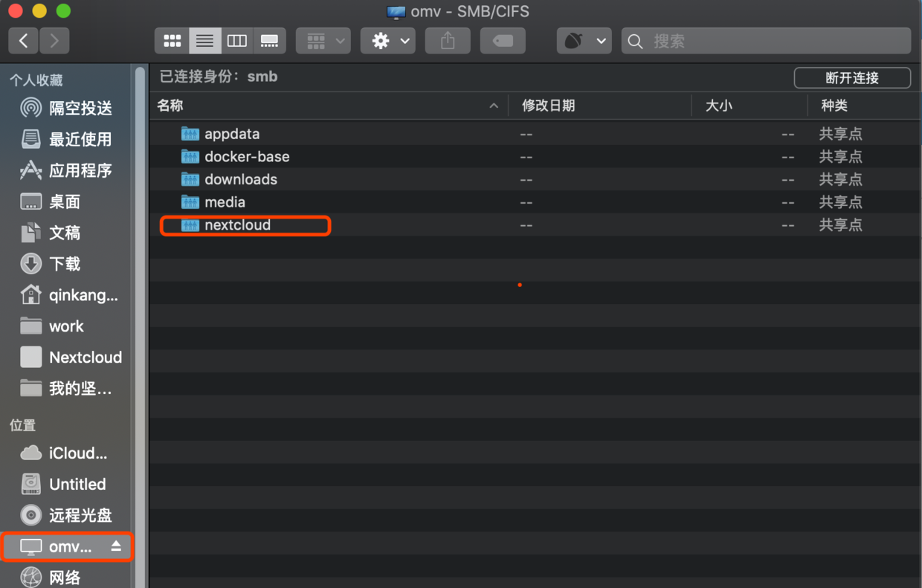
Task: Select the nextcloud shared folder icon
Action: click(x=190, y=224)
